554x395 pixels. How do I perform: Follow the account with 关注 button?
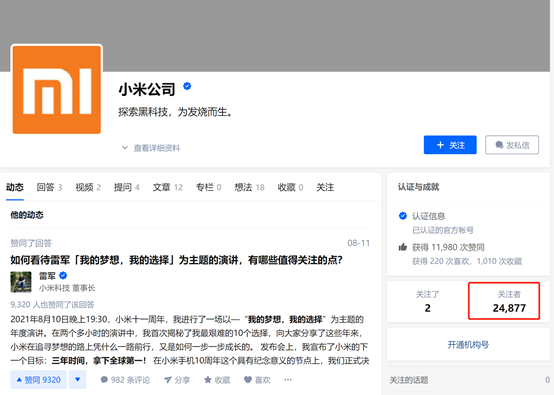450,145
